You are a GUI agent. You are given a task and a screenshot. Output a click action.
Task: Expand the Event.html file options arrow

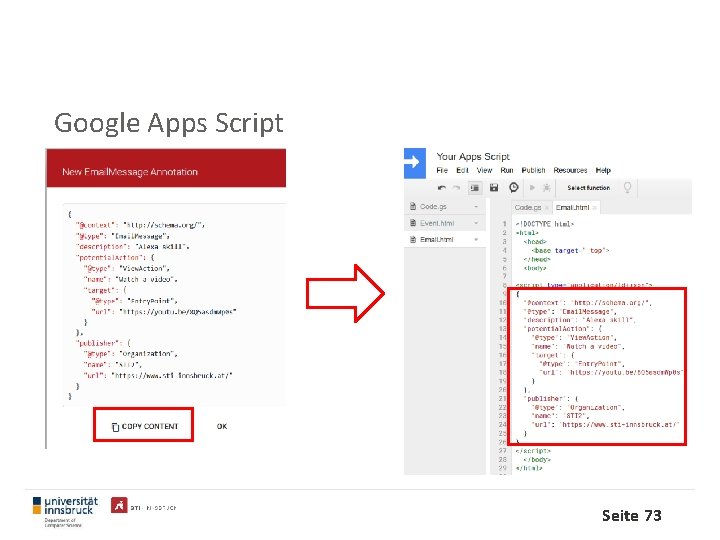click(476, 224)
